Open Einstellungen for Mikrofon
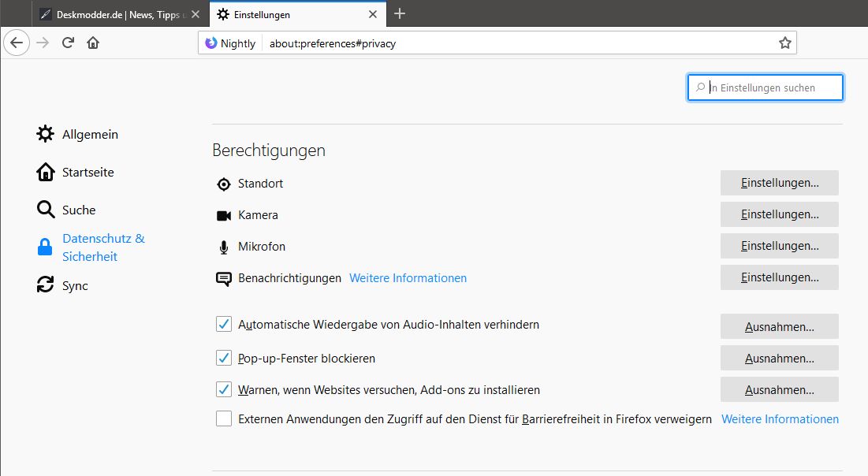Viewport: 868px width, 476px height. click(x=780, y=246)
